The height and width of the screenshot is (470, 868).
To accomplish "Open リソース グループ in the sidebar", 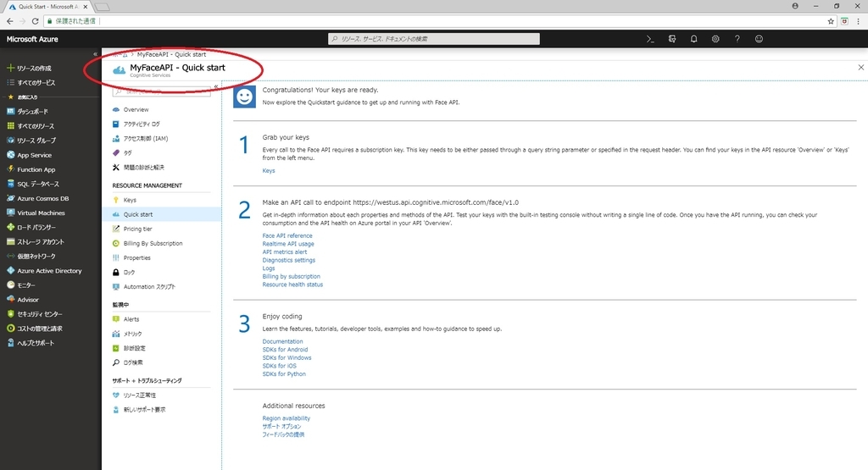I will point(36,141).
